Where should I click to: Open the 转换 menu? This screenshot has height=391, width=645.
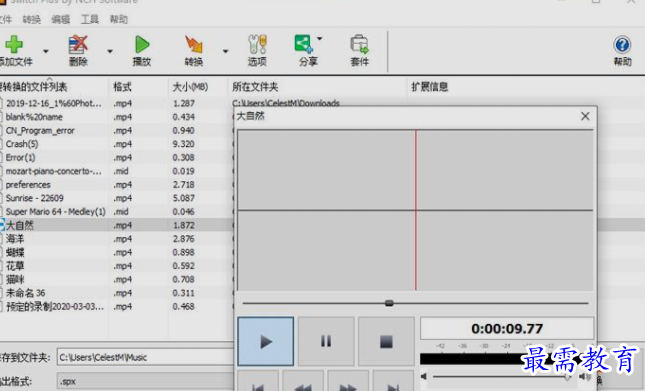[x=32, y=19]
